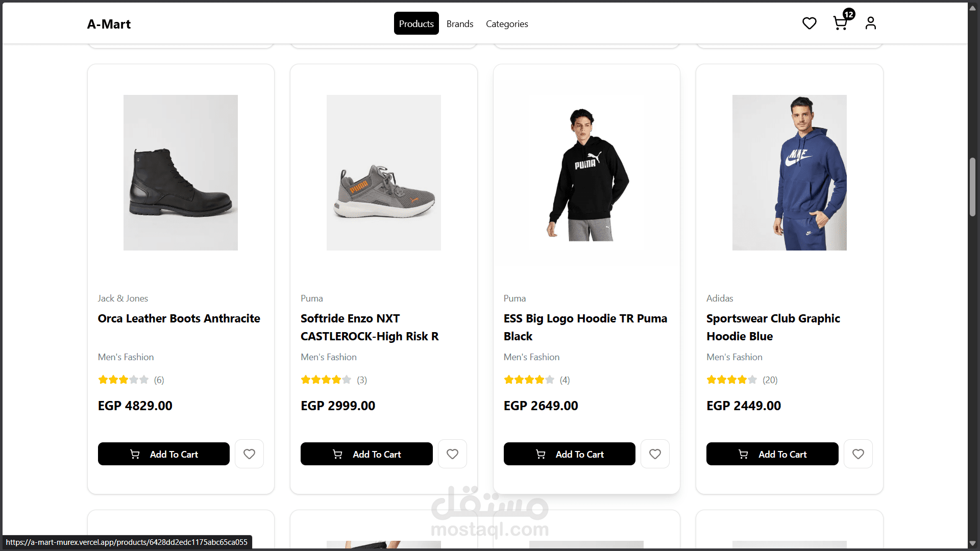The width and height of the screenshot is (980, 551).
Task: Open the shopping cart icon showing 12 items
Action: point(841,23)
